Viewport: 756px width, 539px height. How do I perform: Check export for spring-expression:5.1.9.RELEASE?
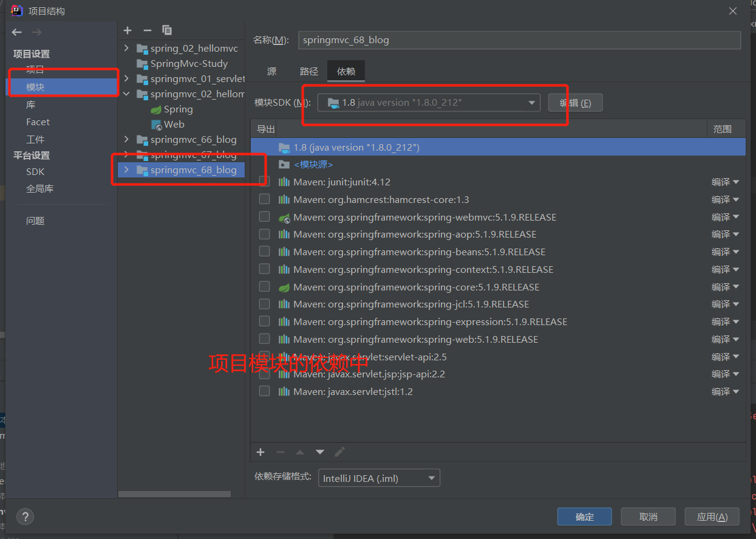click(x=264, y=321)
